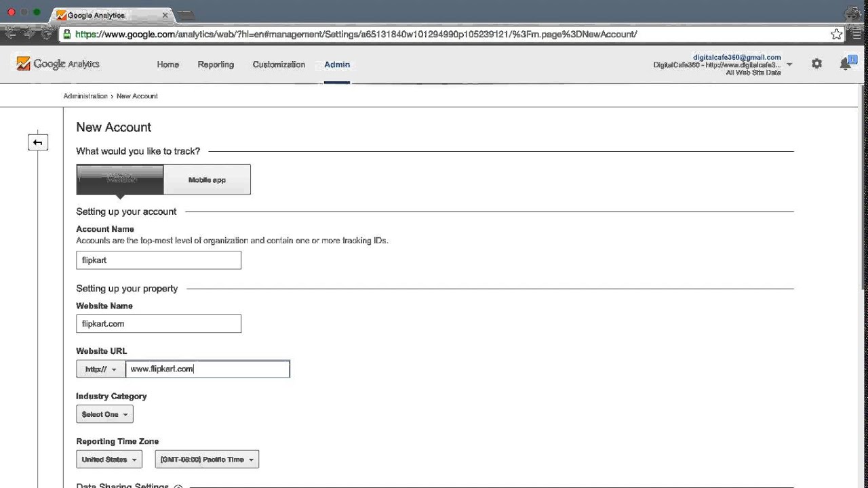Open the United States country dropdown
The width and height of the screenshot is (868, 488).
pyautogui.click(x=109, y=460)
